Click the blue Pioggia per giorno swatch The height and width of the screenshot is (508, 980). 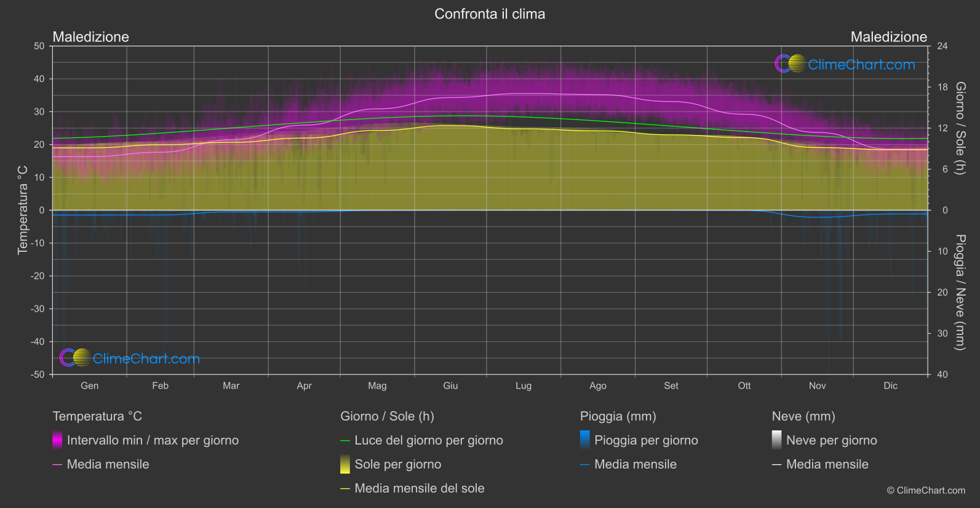pyautogui.click(x=585, y=440)
